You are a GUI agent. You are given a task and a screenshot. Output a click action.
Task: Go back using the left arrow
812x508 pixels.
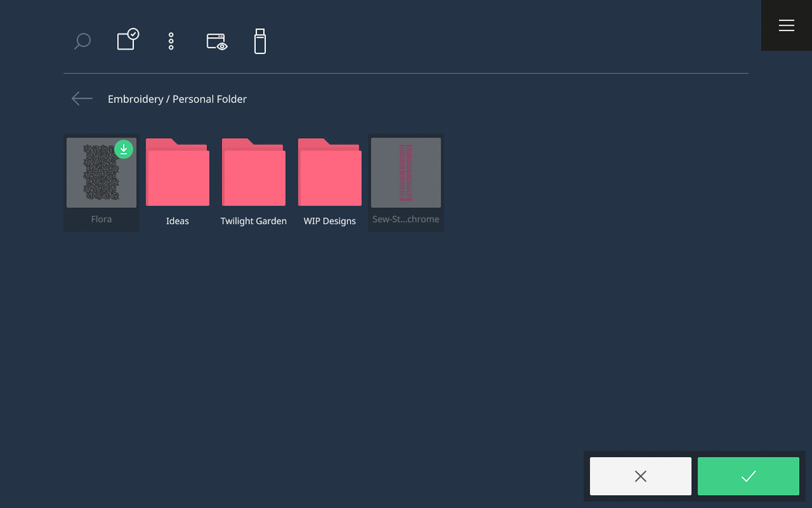click(x=82, y=99)
